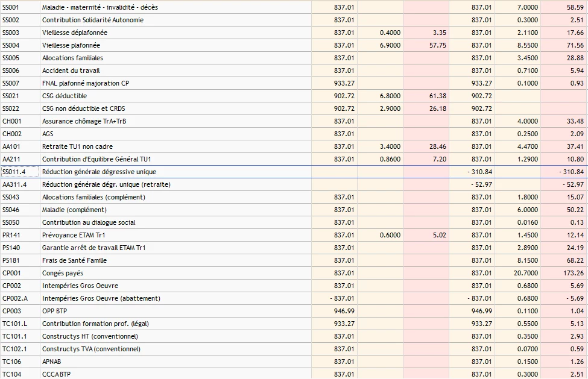Click 'CSG non déductible et CRDS' label
Screen dimensions: 588x379
coord(84,108)
